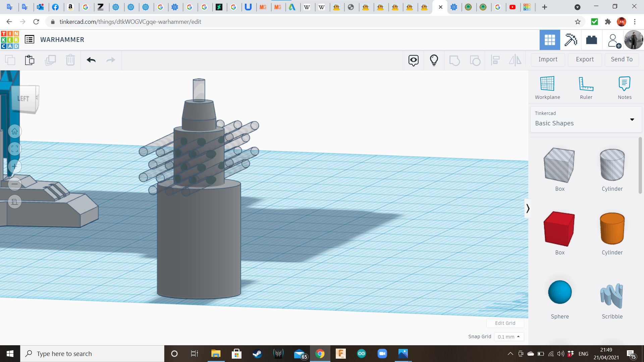Screen dimensions: 644x362
Task: Click the Paste clipboard icon
Action: pyautogui.click(x=30, y=60)
